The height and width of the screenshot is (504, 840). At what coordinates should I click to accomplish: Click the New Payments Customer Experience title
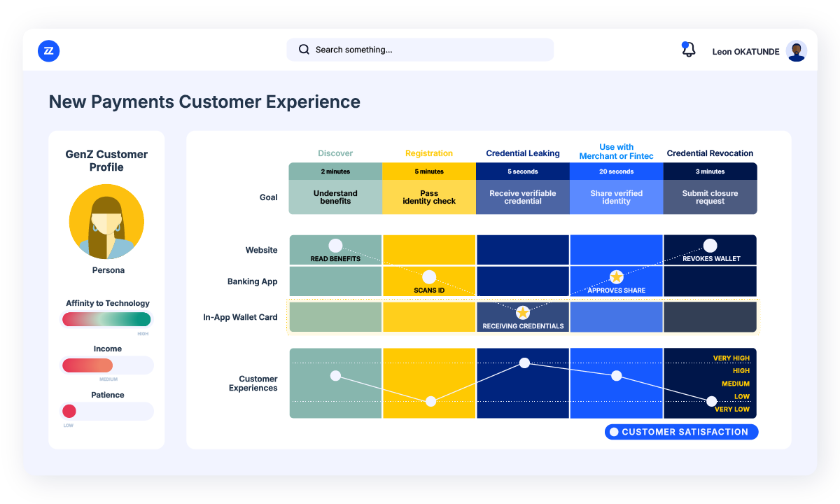click(x=204, y=102)
